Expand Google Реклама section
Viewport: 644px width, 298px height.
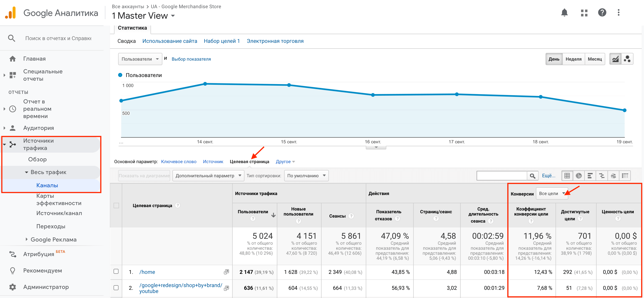[26, 239]
